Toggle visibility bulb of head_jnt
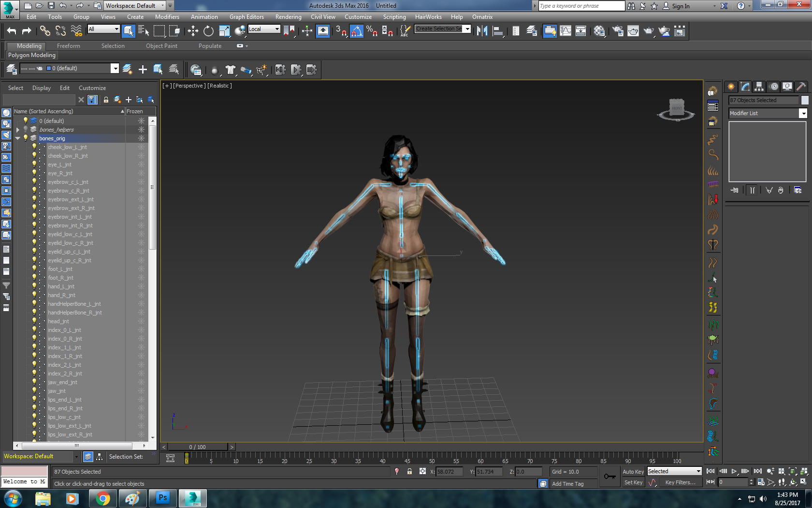The image size is (812, 508). pyautogui.click(x=34, y=321)
